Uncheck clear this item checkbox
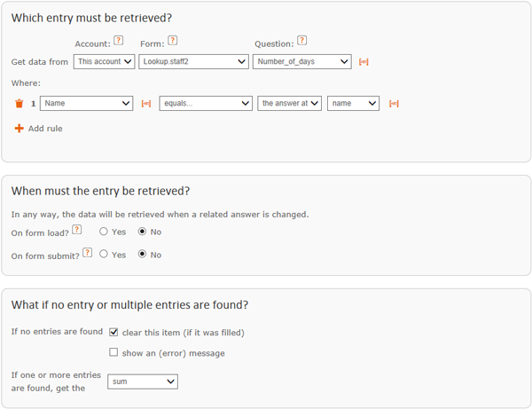532x409 pixels. click(113, 332)
